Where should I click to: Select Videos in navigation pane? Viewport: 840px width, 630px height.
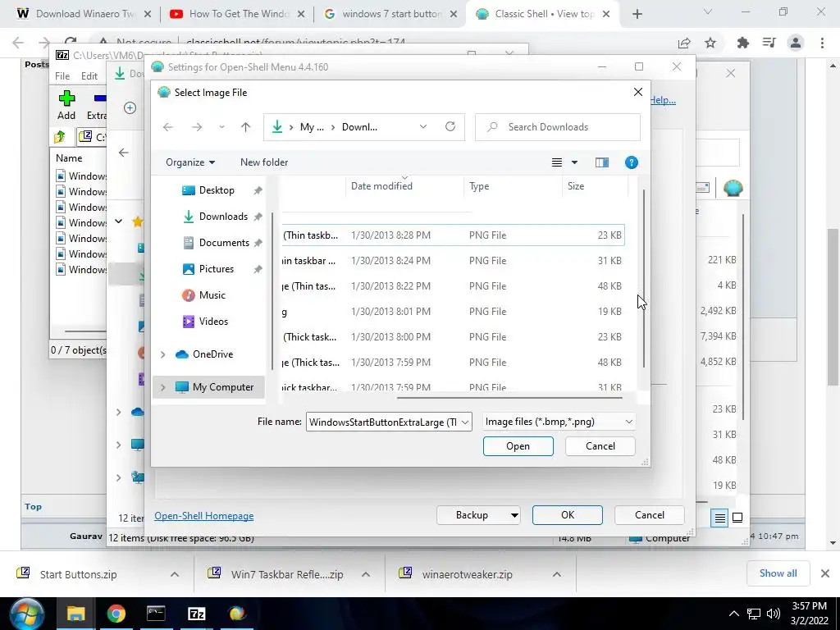213,322
